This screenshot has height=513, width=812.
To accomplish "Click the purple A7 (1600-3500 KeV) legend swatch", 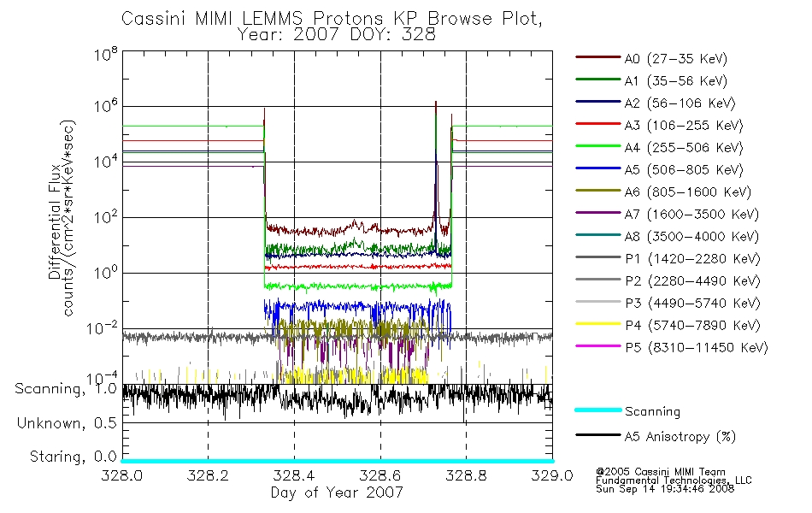I will [x=597, y=212].
